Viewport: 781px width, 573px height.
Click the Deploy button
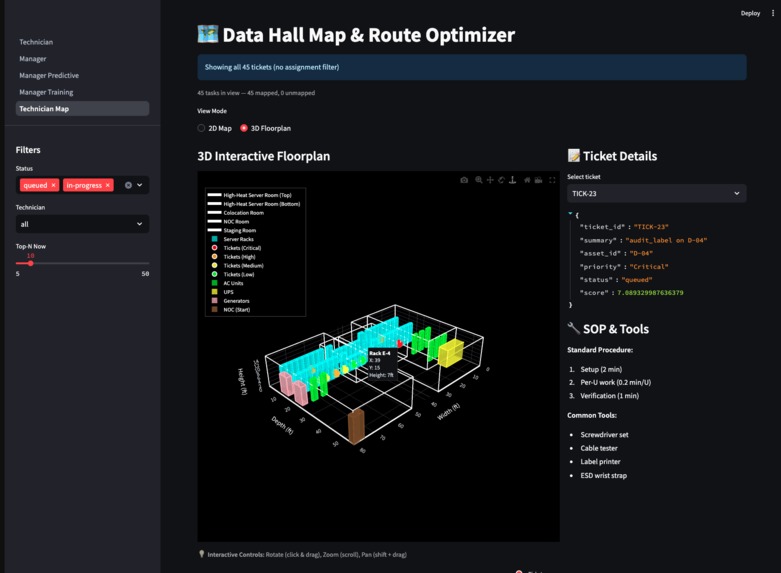tap(750, 13)
